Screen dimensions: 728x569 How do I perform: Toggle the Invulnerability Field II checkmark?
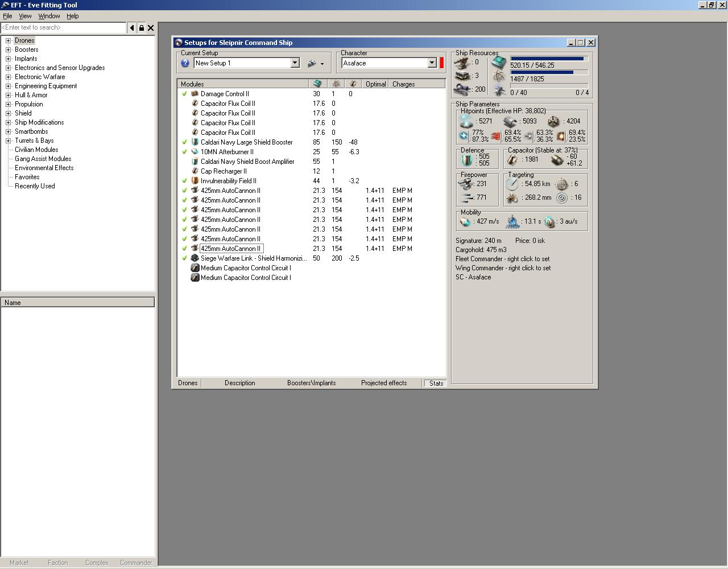[x=184, y=181]
